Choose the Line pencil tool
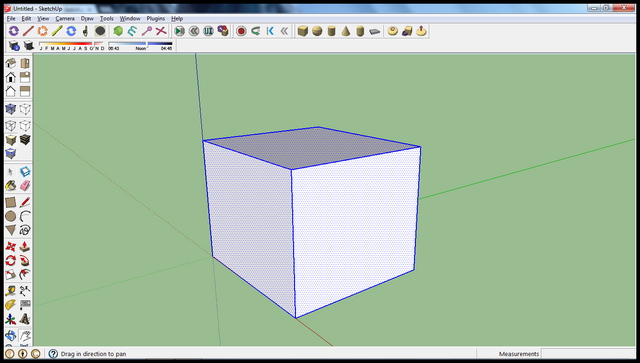640x363 pixels. tap(25, 202)
